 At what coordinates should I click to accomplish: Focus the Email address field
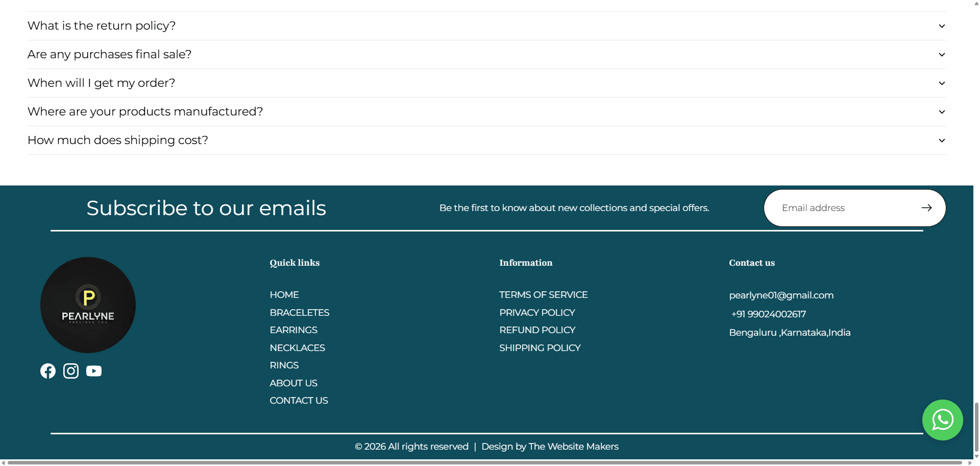[x=847, y=208]
